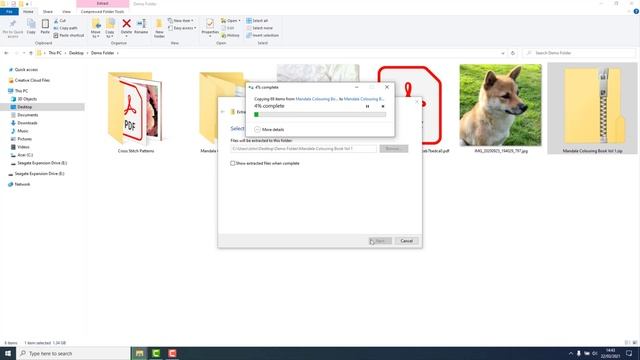The height and width of the screenshot is (360, 640).
Task: Select Downloads in navigation pane
Action: pyautogui.click(x=27, y=123)
